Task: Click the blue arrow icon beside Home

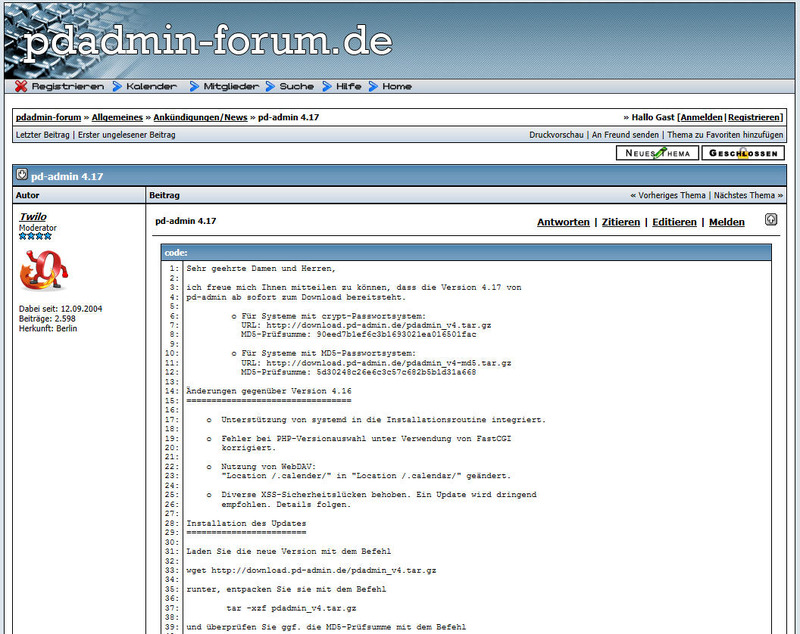Action: pos(373,87)
